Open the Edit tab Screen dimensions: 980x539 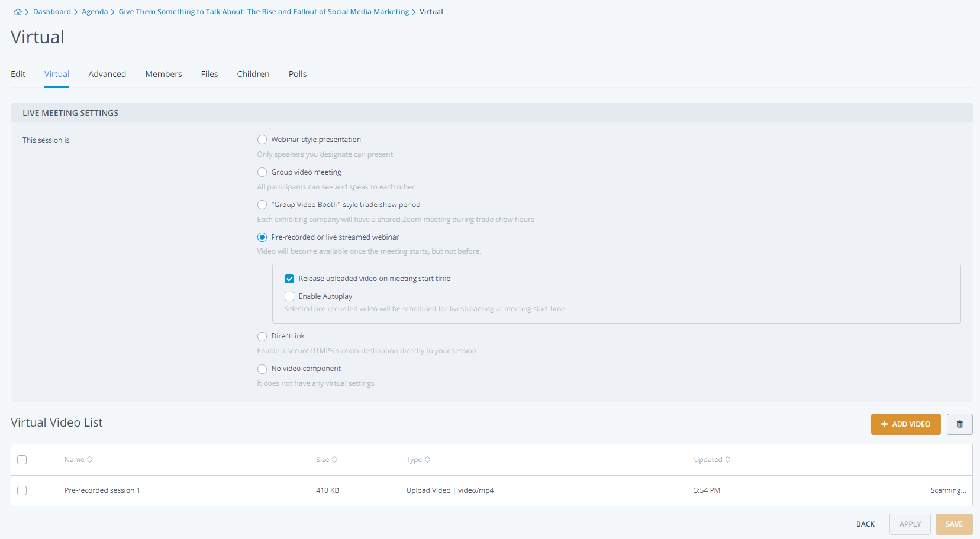[x=18, y=74]
